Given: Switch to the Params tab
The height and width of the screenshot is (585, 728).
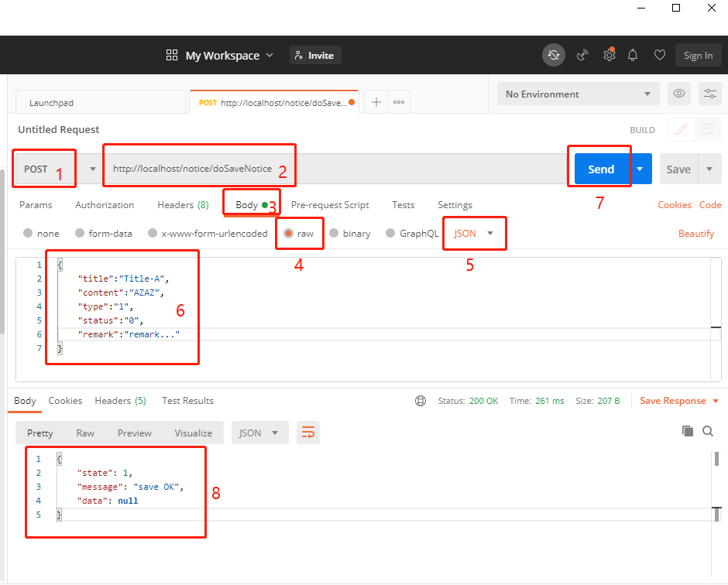Looking at the screenshot, I should click(x=36, y=204).
